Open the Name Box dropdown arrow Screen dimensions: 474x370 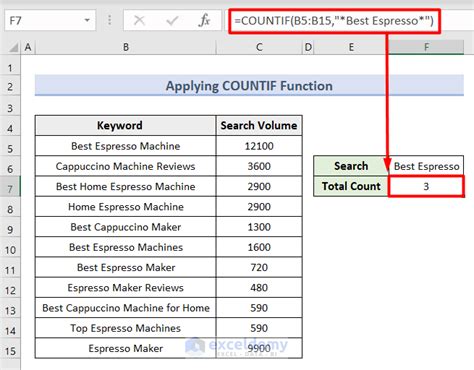tap(87, 21)
